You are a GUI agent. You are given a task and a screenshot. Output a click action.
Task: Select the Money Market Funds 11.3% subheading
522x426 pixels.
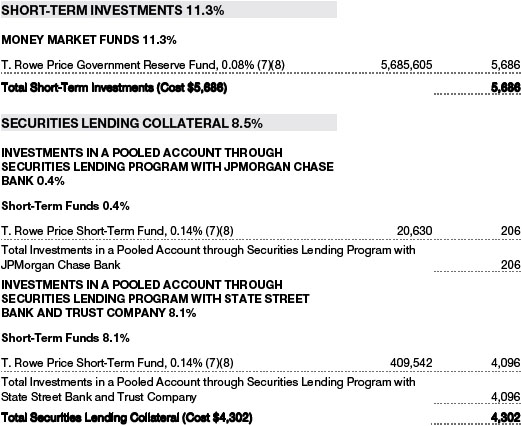click(89, 40)
